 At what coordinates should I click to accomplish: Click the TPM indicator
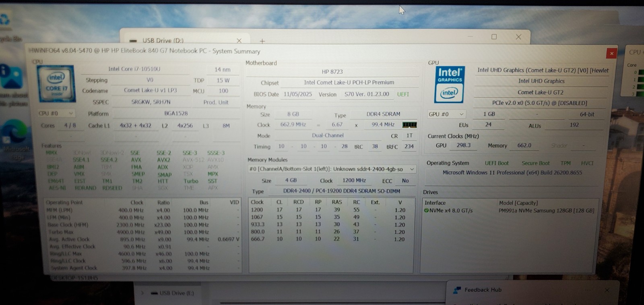tap(566, 163)
